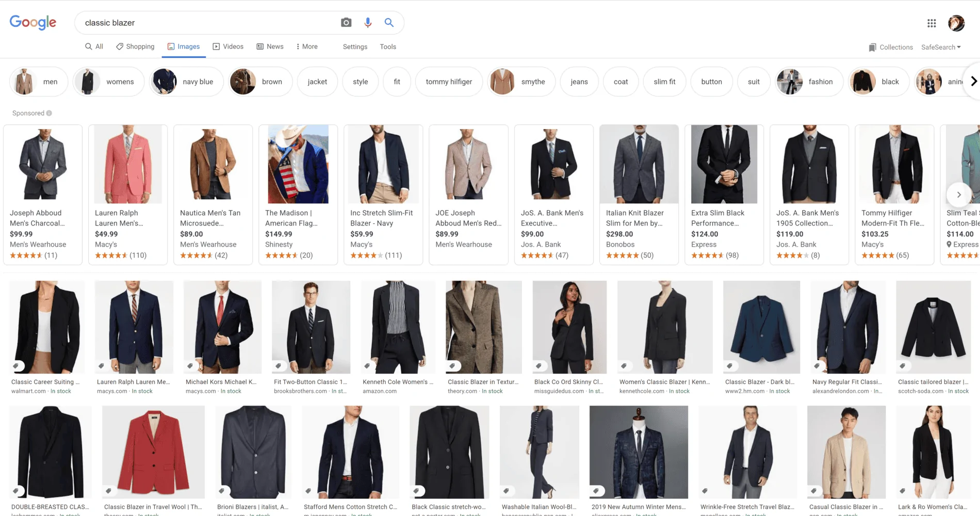The width and height of the screenshot is (980, 516).
Task: Click tag icon on Scotch & Soda tailored blazer
Action: click(x=903, y=366)
